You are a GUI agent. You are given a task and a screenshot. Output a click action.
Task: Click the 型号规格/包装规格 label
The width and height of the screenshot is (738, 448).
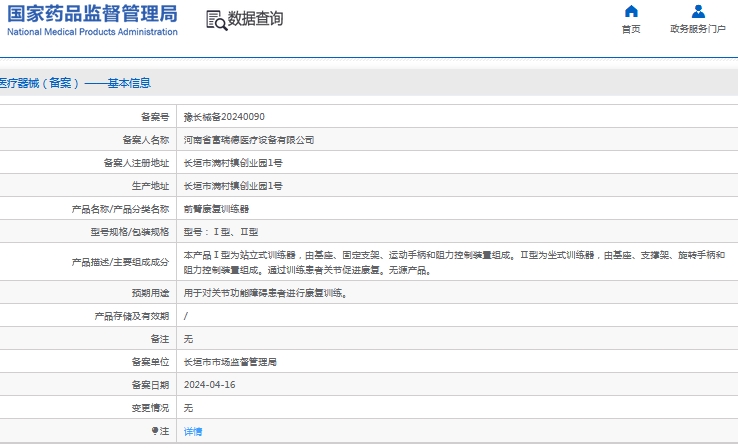click(129, 232)
